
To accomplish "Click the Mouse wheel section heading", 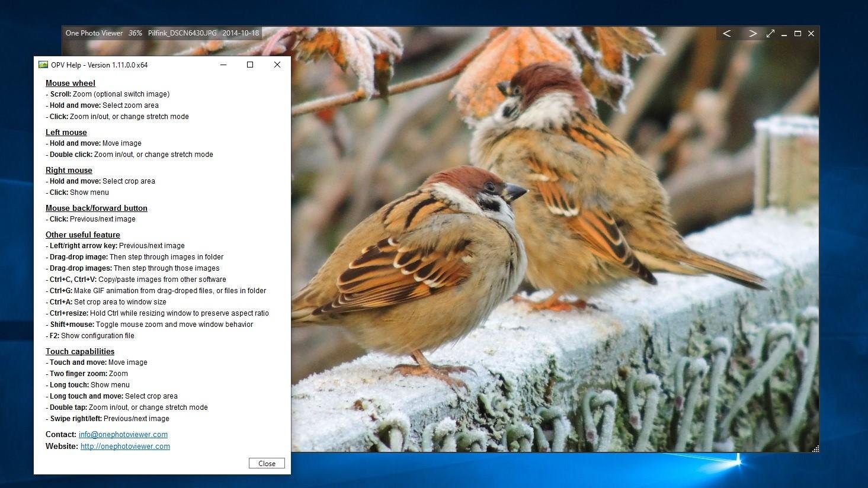I will pyautogui.click(x=70, y=83).
